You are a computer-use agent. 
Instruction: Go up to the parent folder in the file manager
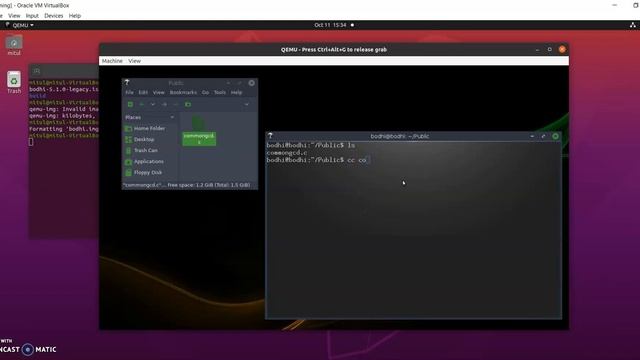(176, 104)
